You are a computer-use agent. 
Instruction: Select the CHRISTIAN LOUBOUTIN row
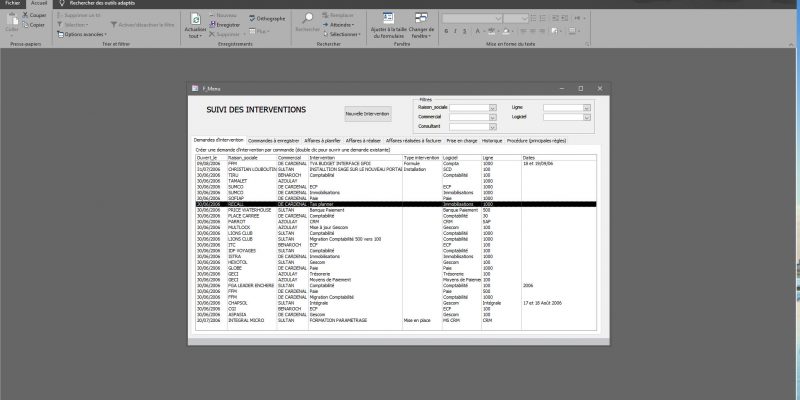pos(395,169)
